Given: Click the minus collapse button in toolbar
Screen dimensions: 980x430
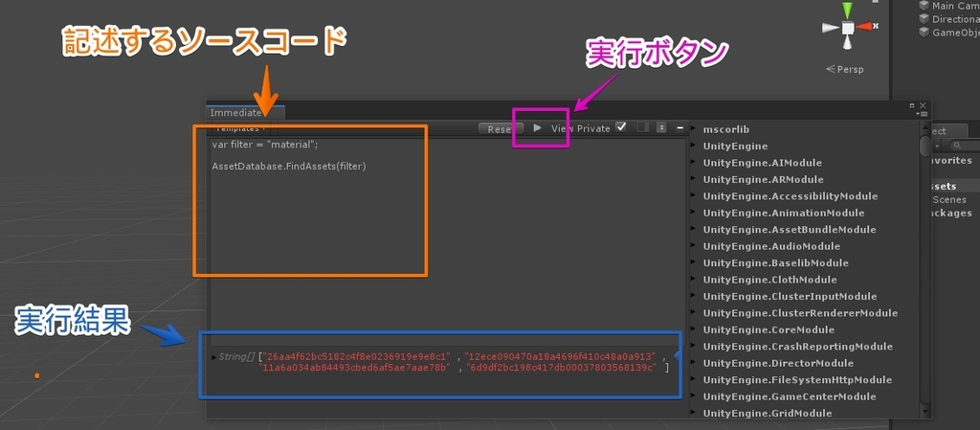Looking at the screenshot, I should [x=680, y=127].
